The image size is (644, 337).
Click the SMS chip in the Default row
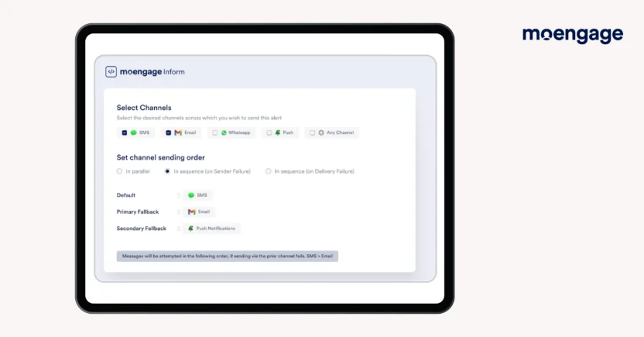pyautogui.click(x=197, y=195)
